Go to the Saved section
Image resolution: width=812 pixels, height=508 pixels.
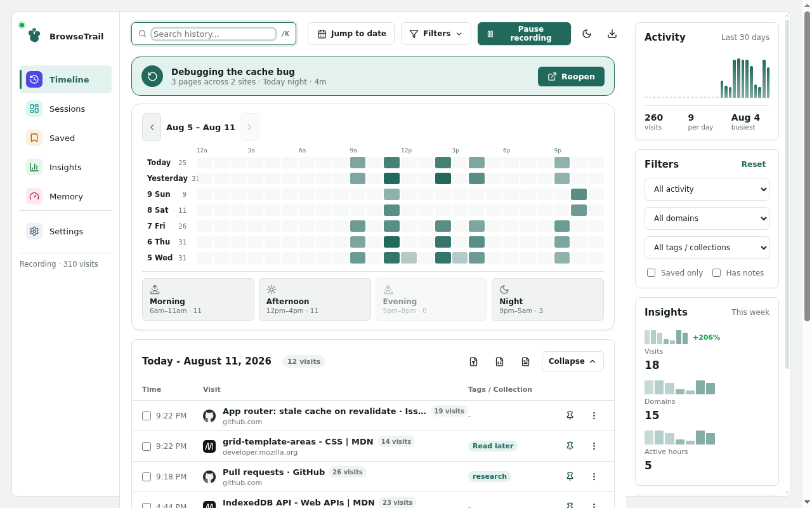click(65, 138)
